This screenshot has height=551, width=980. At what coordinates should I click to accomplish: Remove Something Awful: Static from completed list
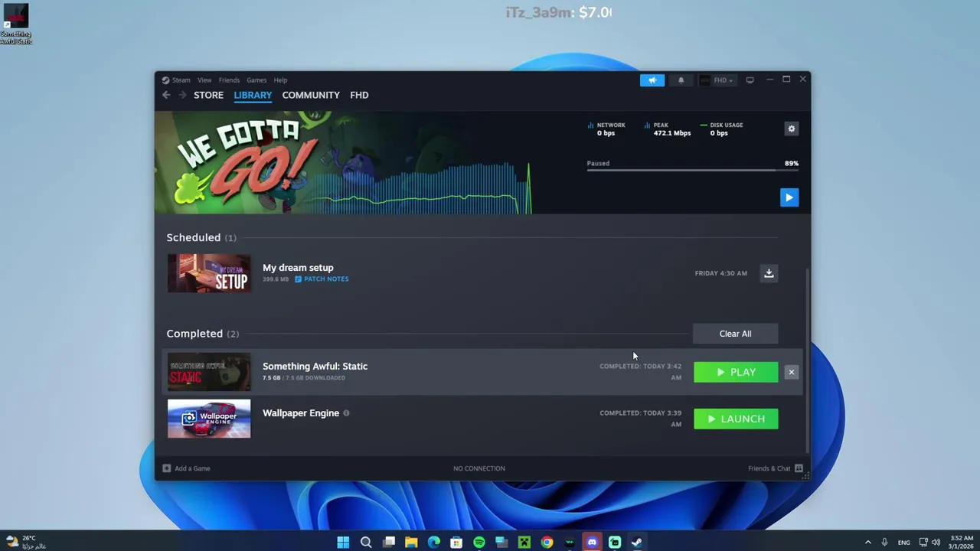[x=792, y=373]
